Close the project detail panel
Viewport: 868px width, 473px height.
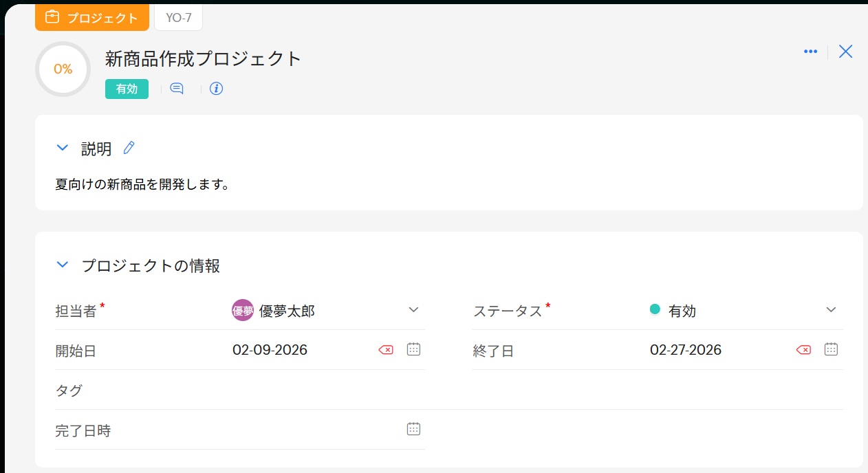click(x=846, y=52)
